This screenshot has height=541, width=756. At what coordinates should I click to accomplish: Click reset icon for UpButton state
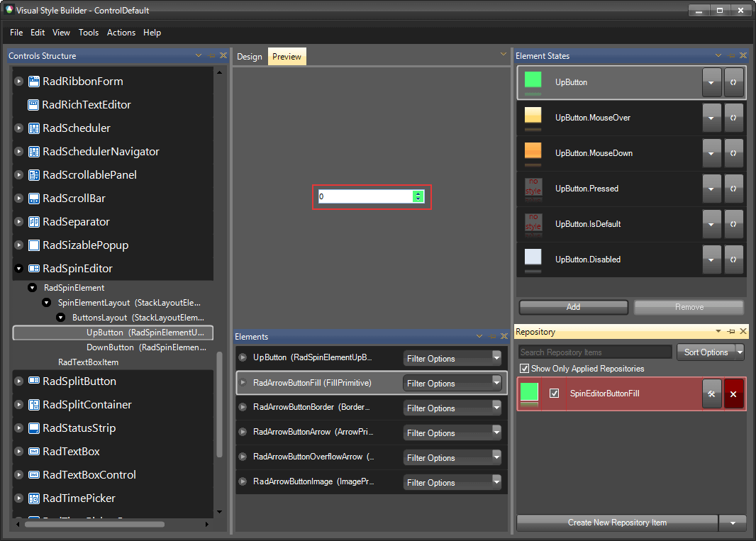coord(733,82)
